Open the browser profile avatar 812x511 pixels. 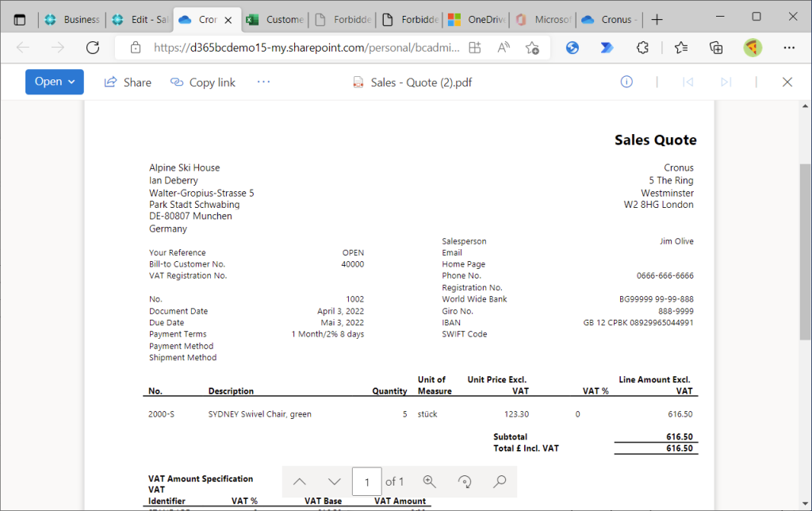(x=753, y=48)
